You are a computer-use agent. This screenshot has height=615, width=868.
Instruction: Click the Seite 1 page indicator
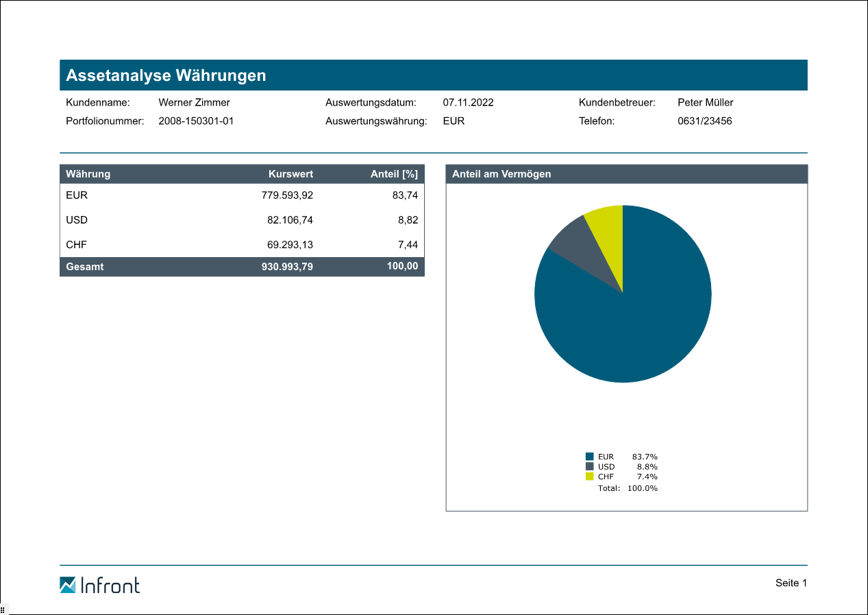point(791,583)
